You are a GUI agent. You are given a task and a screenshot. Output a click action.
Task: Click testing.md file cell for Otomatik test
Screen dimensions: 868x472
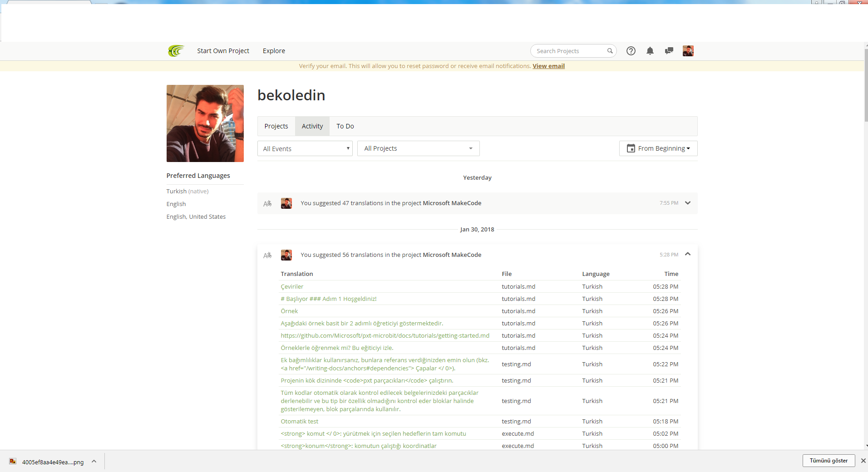[516, 421]
